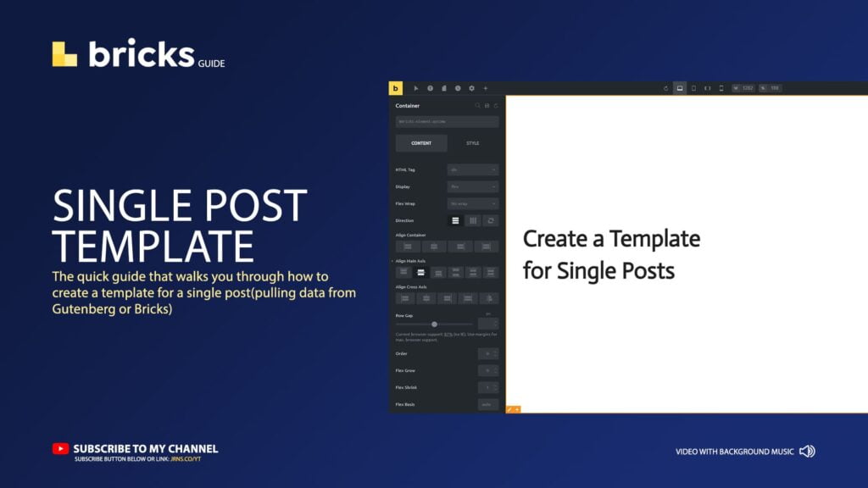Click the Flex Basis input field
The image size is (868, 488).
click(x=488, y=404)
